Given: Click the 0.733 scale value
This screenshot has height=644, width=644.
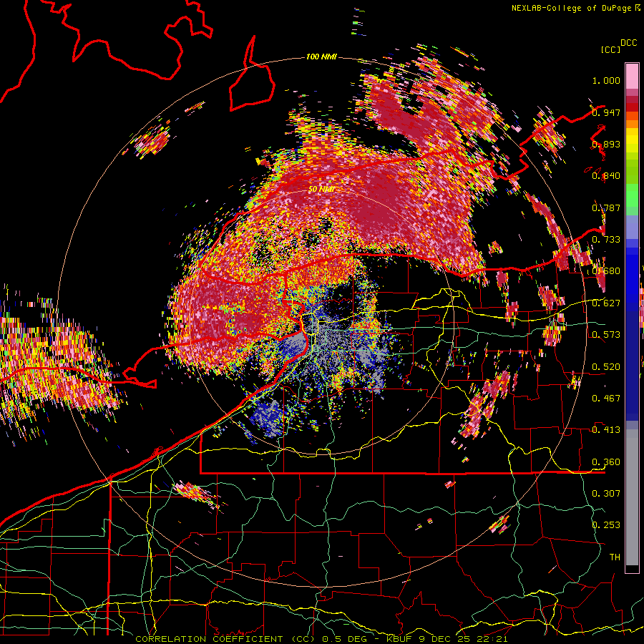Looking at the screenshot, I should tap(606, 240).
